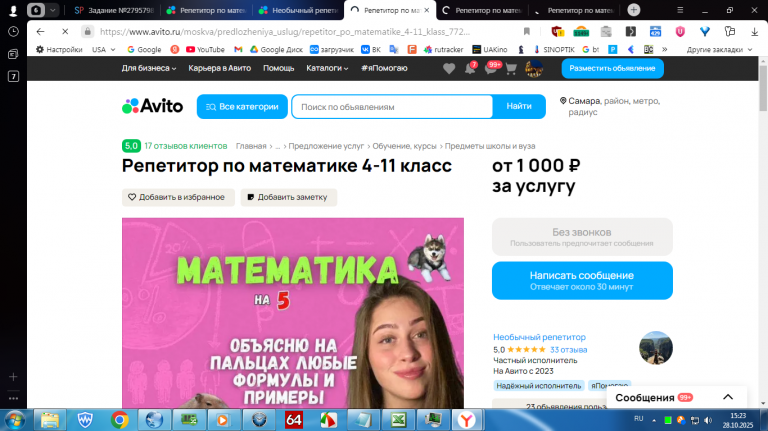768x431 pixels.
Task: Open the new tab plus button
Action: pos(633,10)
